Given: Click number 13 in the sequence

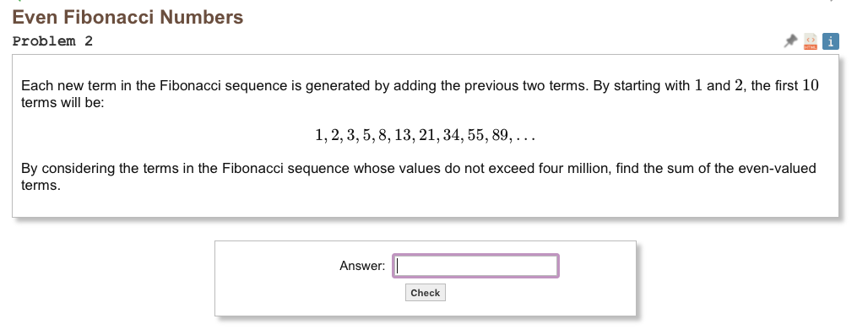Looking at the screenshot, I should [x=404, y=135].
